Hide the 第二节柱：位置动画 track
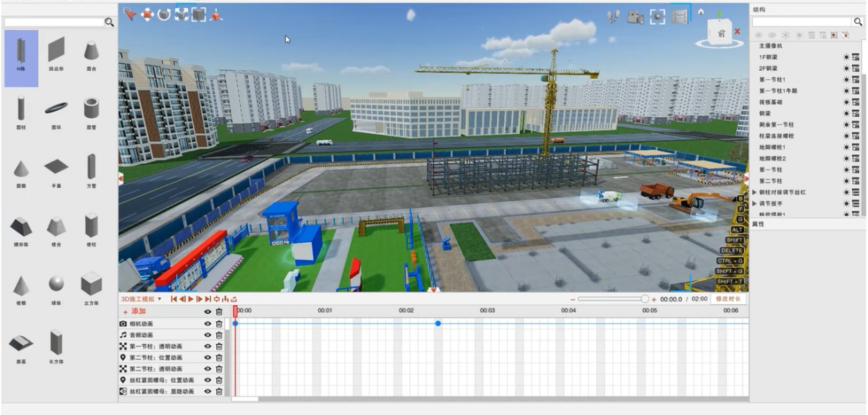The height and width of the screenshot is (415, 868). point(208,358)
